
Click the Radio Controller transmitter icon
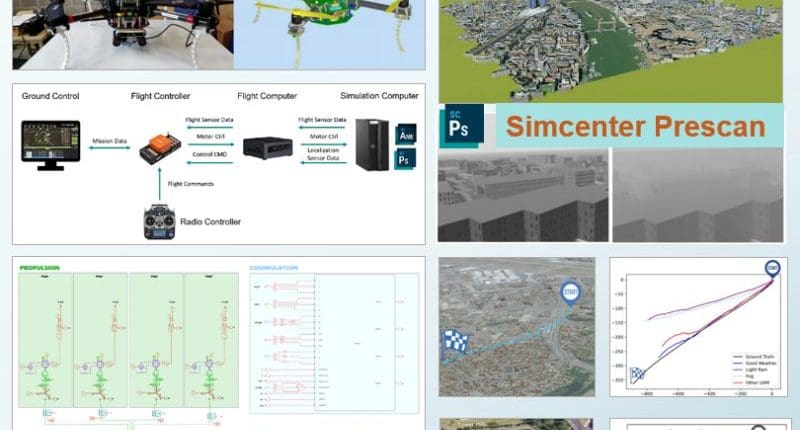159,221
